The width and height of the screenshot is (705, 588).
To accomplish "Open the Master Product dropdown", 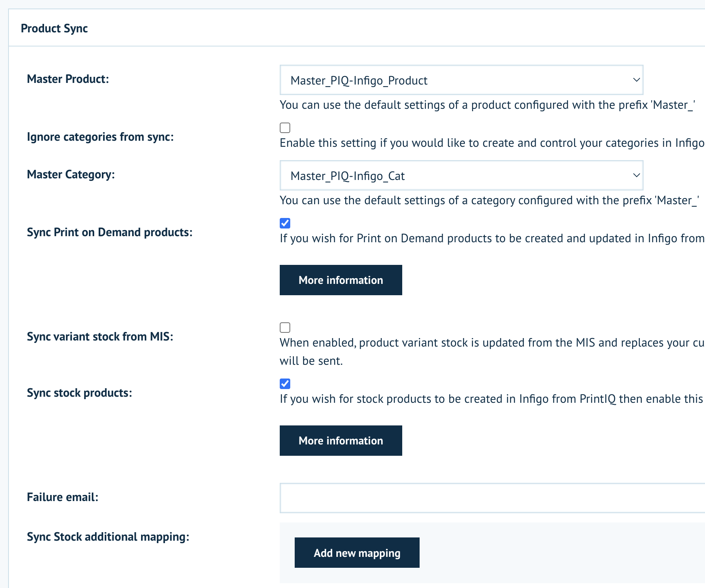I will pyautogui.click(x=461, y=80).
